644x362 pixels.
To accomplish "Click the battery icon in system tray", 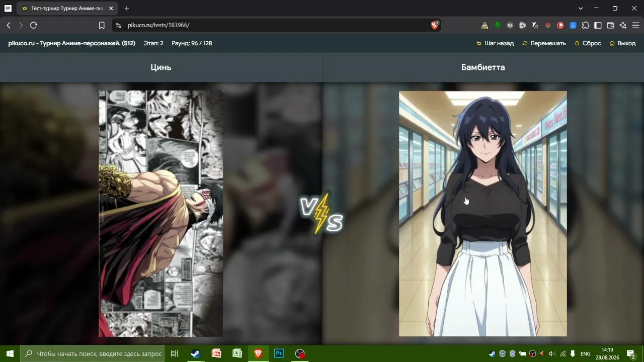I will pyautogui.click(x=522, y=353).
